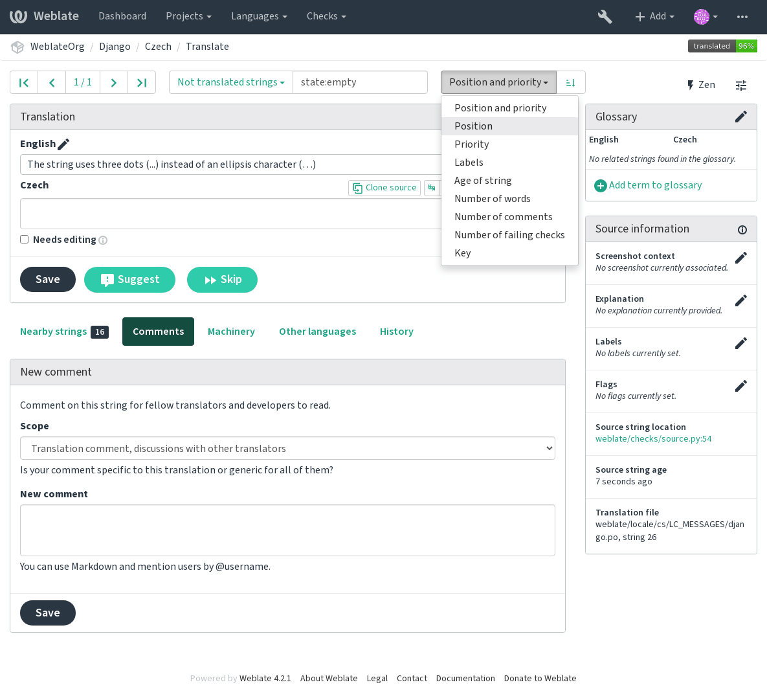Focus the New comment text area
Viewport: 767px width, 700px height.
point(287,530)
